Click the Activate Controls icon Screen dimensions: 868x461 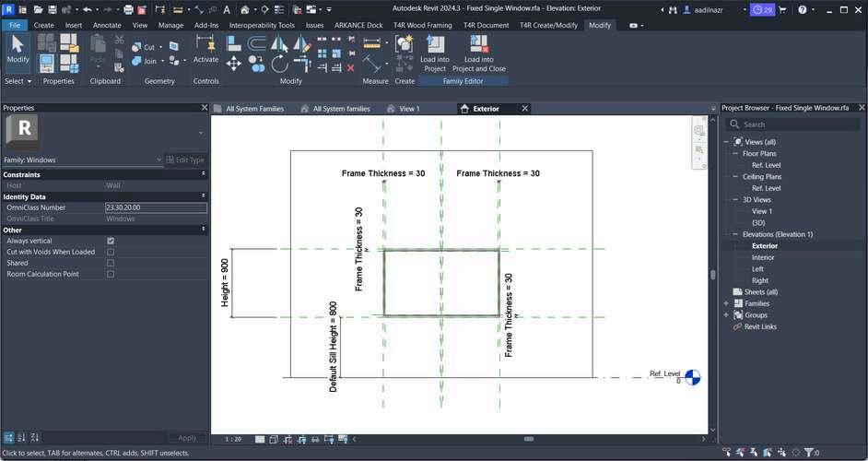point(205,43)
